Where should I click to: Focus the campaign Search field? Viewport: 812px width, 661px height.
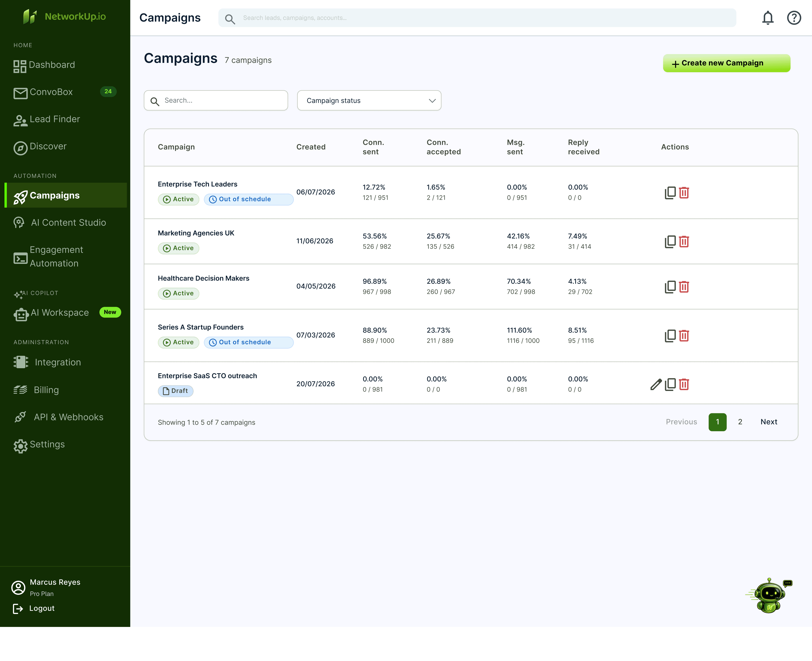pyautogui.click(x=216, y=101)
